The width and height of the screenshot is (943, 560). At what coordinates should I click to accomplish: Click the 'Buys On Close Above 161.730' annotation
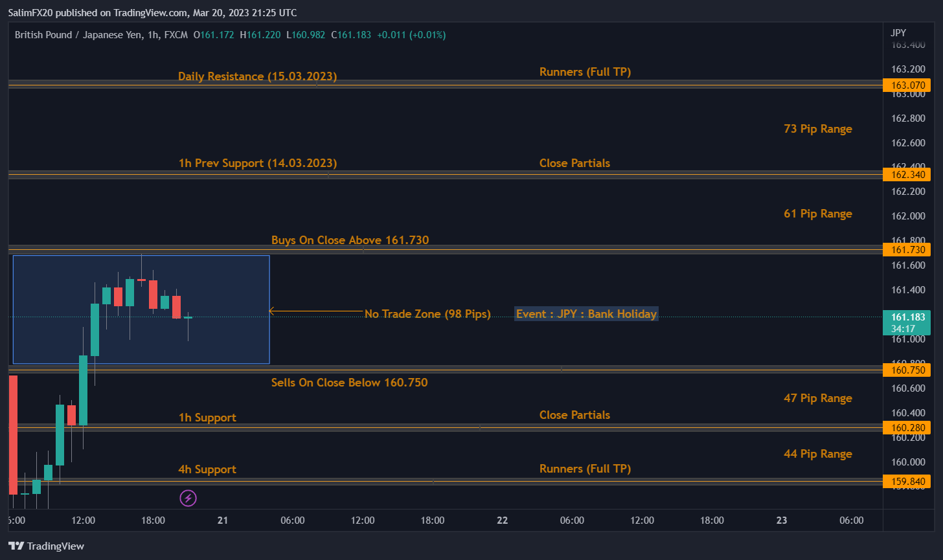point(350,240)
